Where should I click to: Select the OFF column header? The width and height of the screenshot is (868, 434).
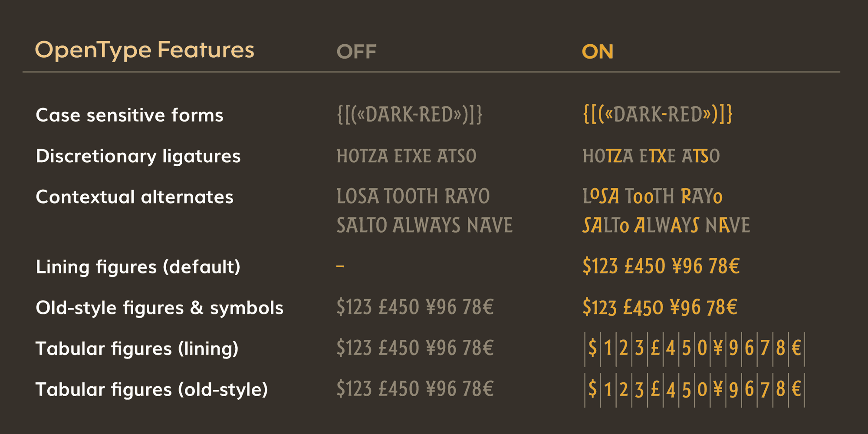pyautogui.click(x=356, y=52)
